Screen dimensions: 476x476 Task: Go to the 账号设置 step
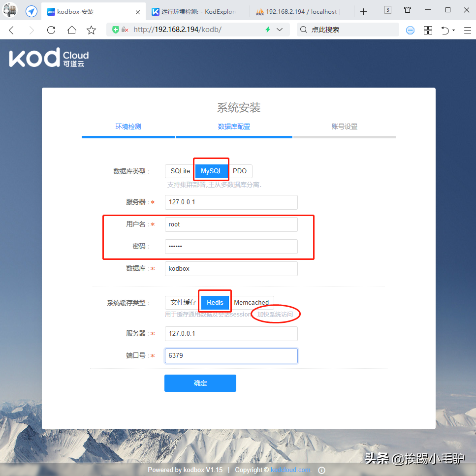click(344, 127)
